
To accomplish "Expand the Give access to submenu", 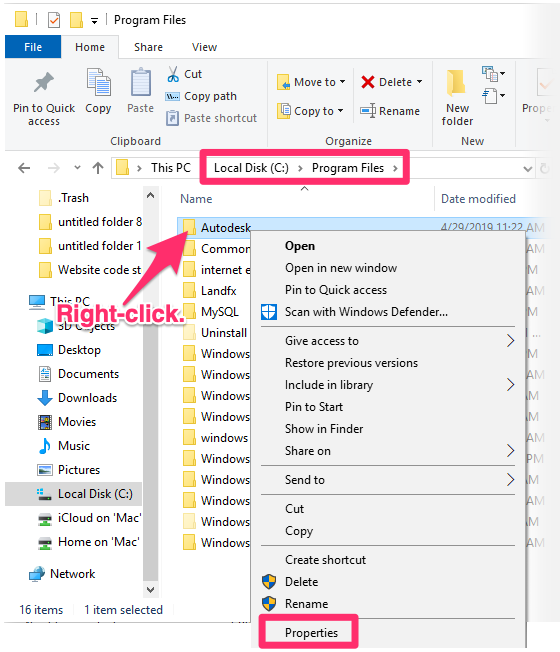I will point(388,341).
